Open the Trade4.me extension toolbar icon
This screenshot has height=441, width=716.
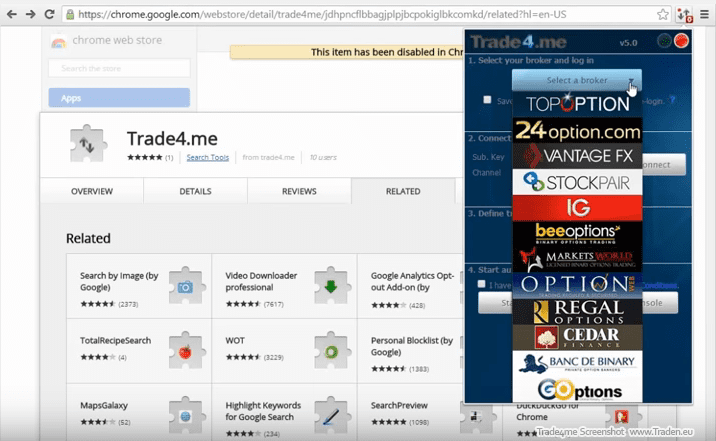(684, 15)
